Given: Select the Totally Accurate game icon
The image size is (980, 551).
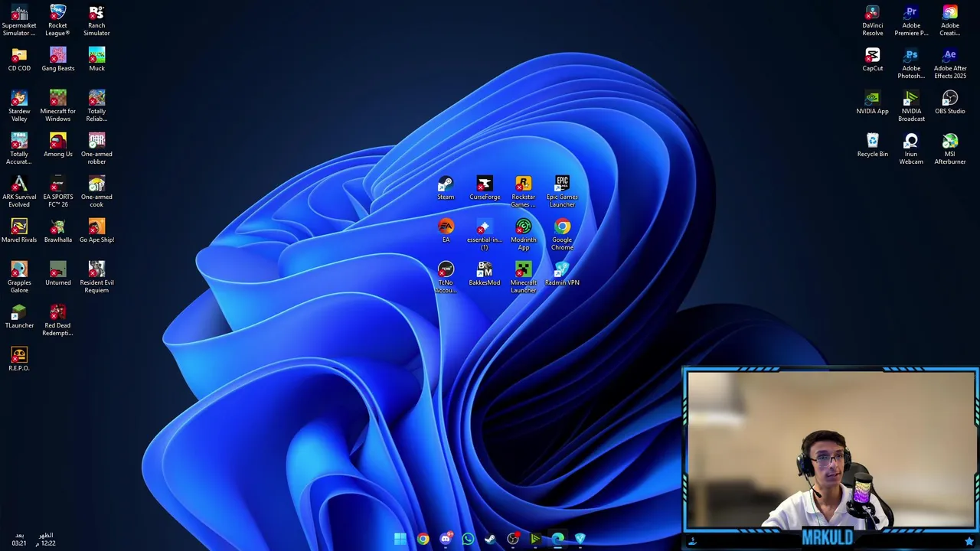Looking at the screenshot, I should click(19, 149).
